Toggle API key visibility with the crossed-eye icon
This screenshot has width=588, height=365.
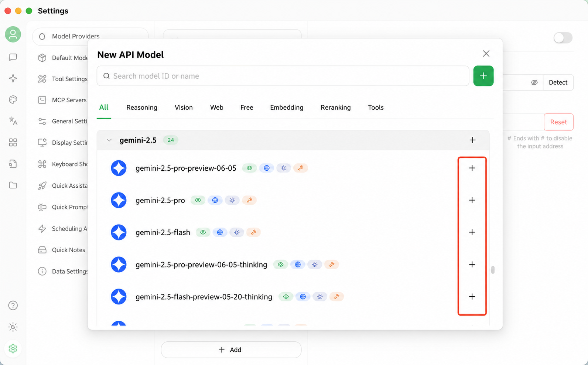(x=534, y=82)
